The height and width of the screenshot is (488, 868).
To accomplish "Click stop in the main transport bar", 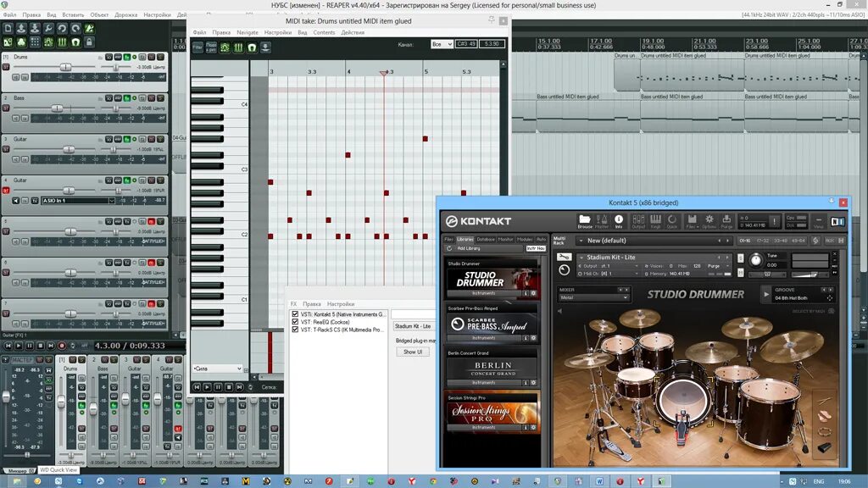I will click(x=40, y=346).
